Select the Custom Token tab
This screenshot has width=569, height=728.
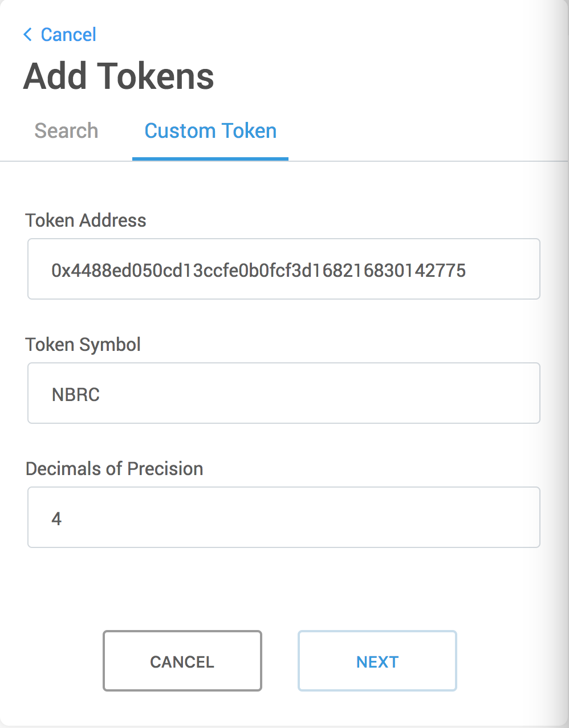coord(210,131)
